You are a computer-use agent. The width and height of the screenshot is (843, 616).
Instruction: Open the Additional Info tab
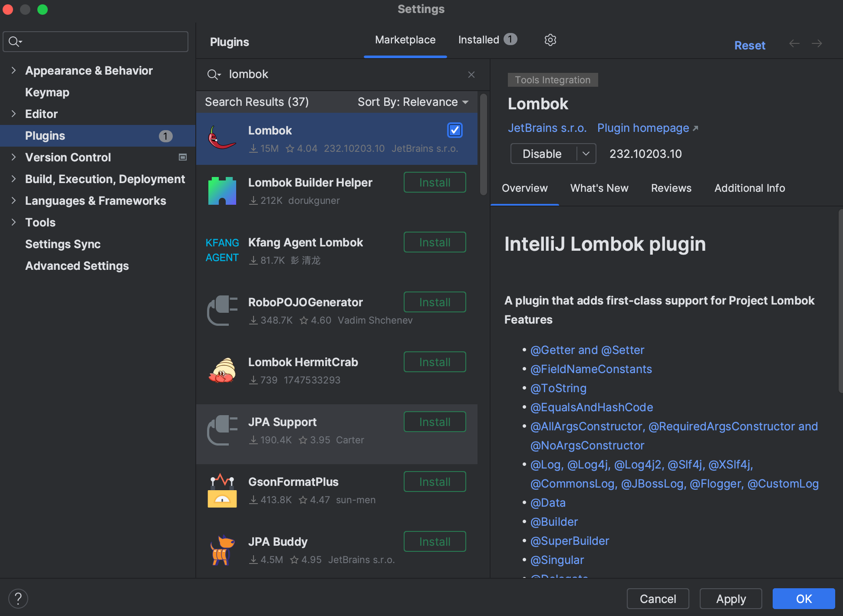point(750,188)
